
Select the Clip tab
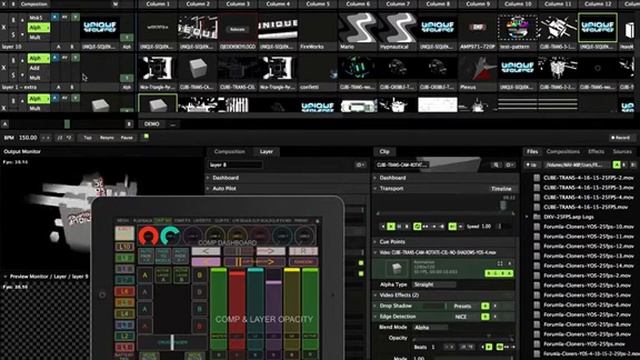point(384,151)
